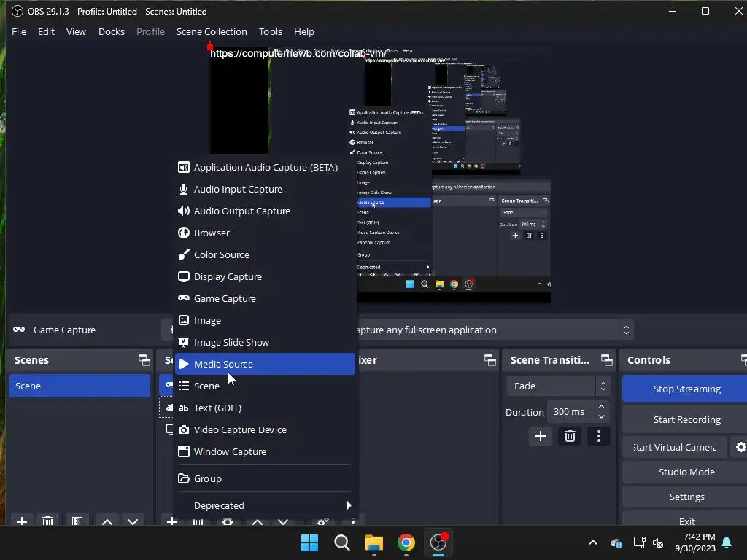The width and height of the screenshot is (747, 560).
Task: Click the Exit button
Action: coord(686,521)
